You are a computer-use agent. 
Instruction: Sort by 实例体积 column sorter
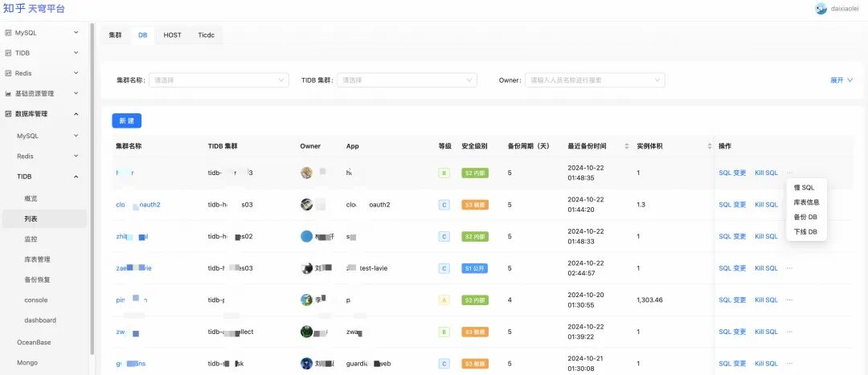(x=710, y=146)
